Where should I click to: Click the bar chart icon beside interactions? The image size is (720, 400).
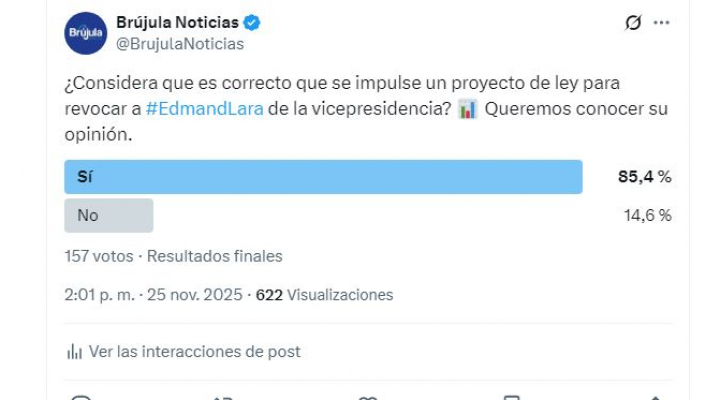(74, 352)
